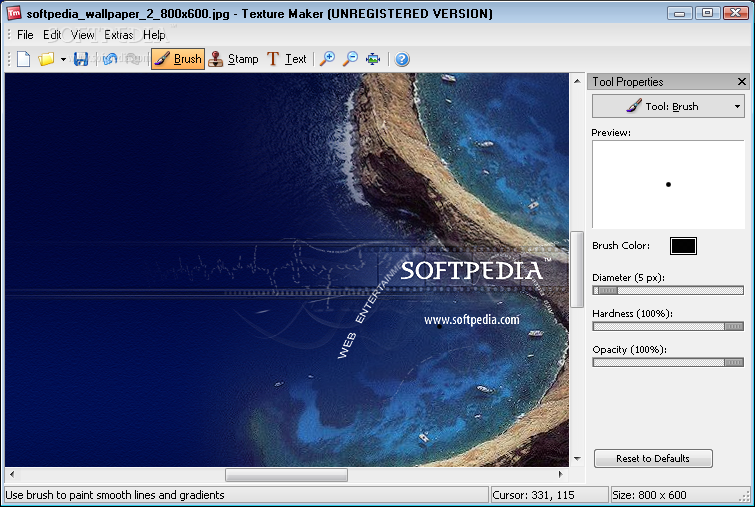Viewport: 755px width, 507px height.
Task: Click the horizontal scrollbar left arrow
Action: [12, 474]
